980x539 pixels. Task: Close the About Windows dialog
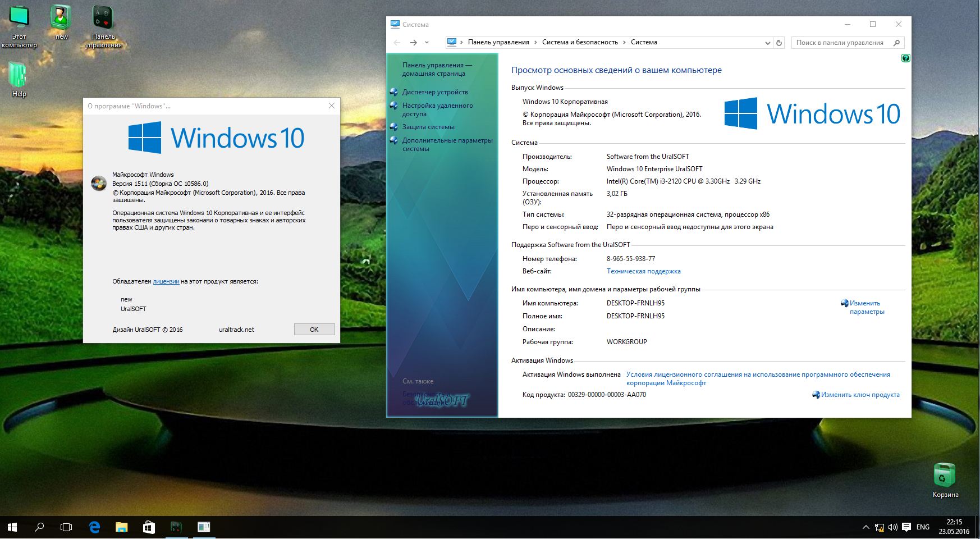click(x=332, y=106)
